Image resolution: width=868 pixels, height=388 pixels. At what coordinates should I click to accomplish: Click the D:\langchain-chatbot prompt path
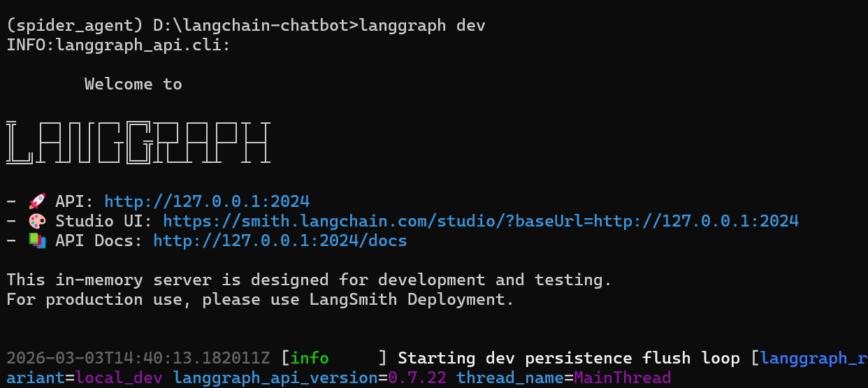[256, 26]
